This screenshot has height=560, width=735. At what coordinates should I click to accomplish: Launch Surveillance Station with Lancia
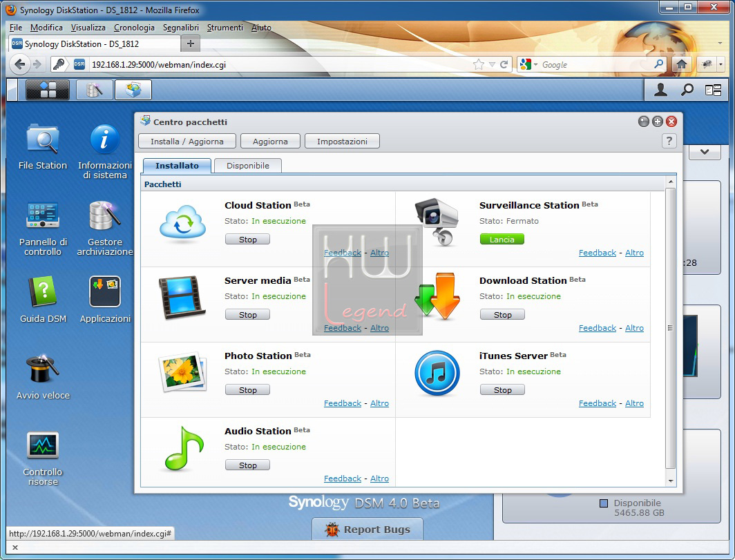coord(502,240)
